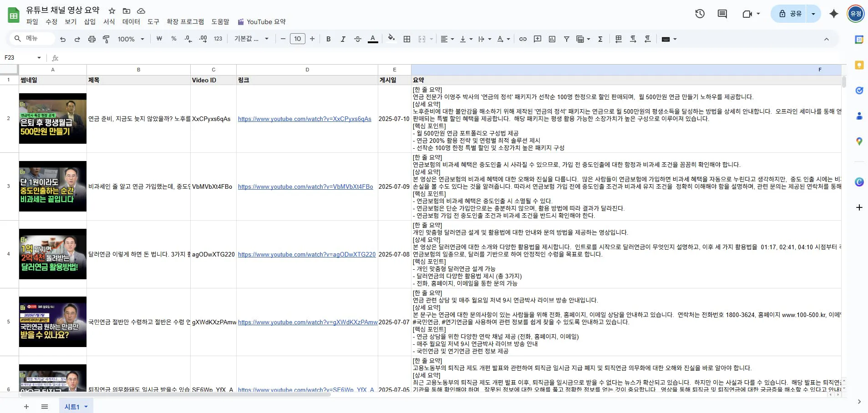Select the paint format tool
868x413 pixels.
[106, 39]
